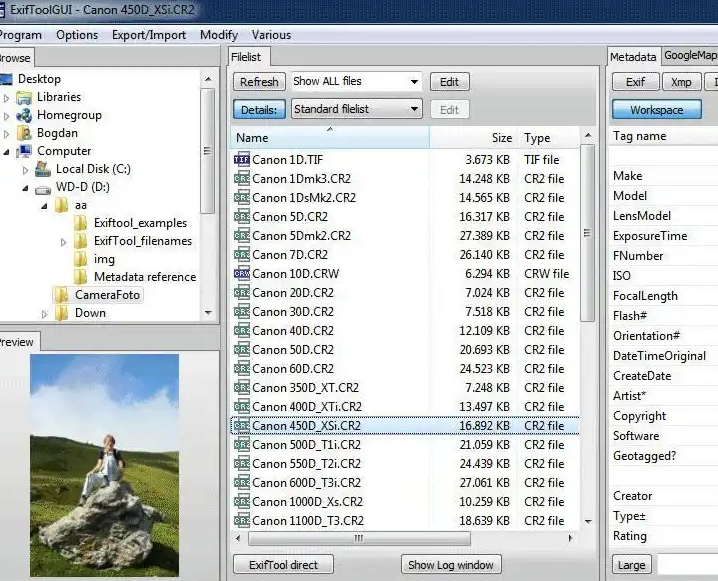Click the Show Log window button

click(451, 565)
